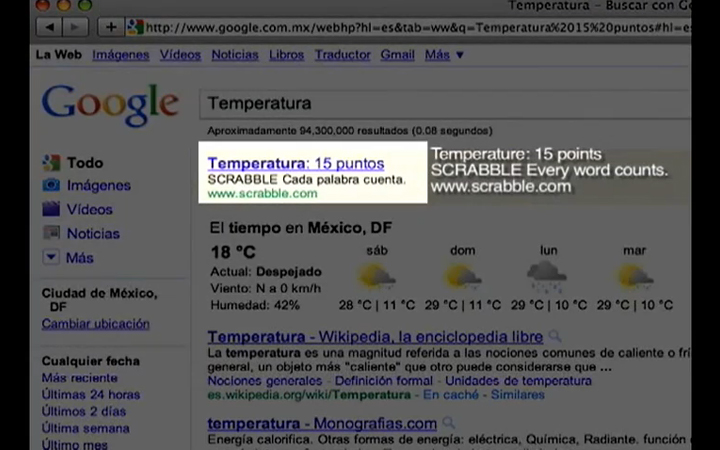The width and height of the screenshot is (720, 450).
Task: Open Libros in the top navigation
Action: 287,55
